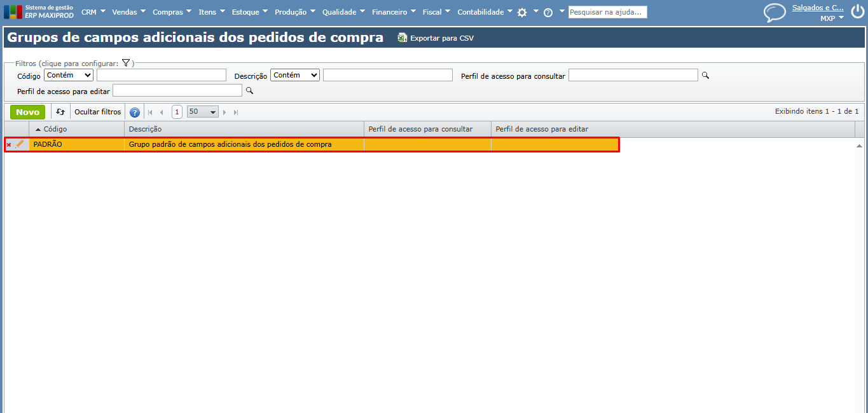
Task: Open the Estoque menu
Action: tap(250, 12)
